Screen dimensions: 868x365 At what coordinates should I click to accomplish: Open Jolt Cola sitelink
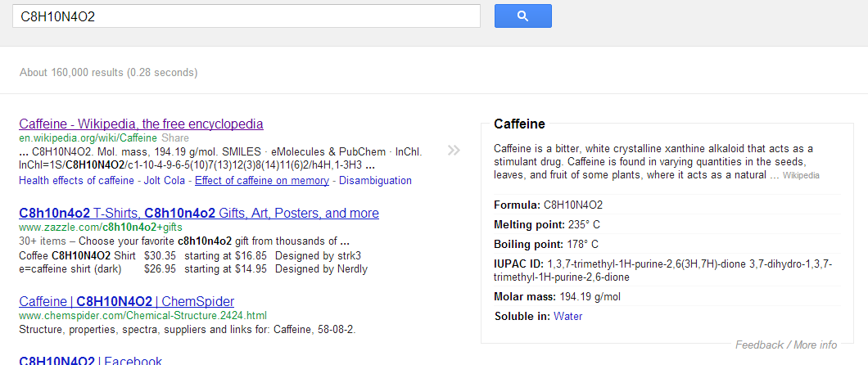coord(165,180)
